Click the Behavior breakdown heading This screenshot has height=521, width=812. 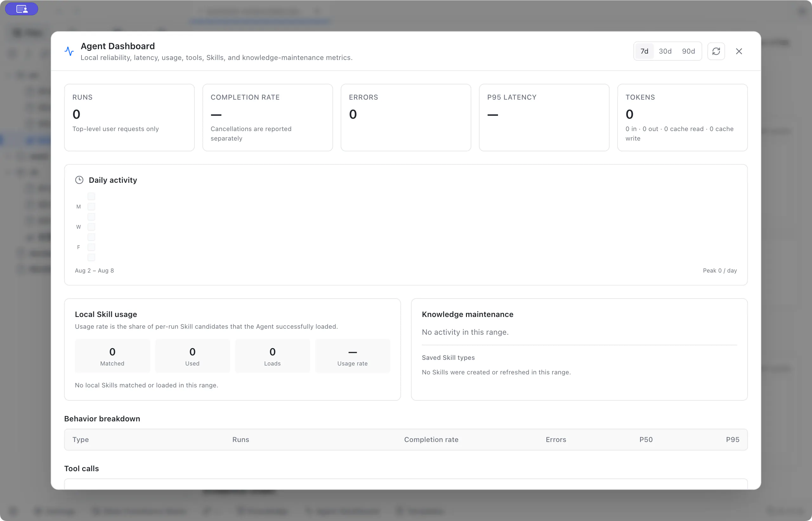click(102, 419)
